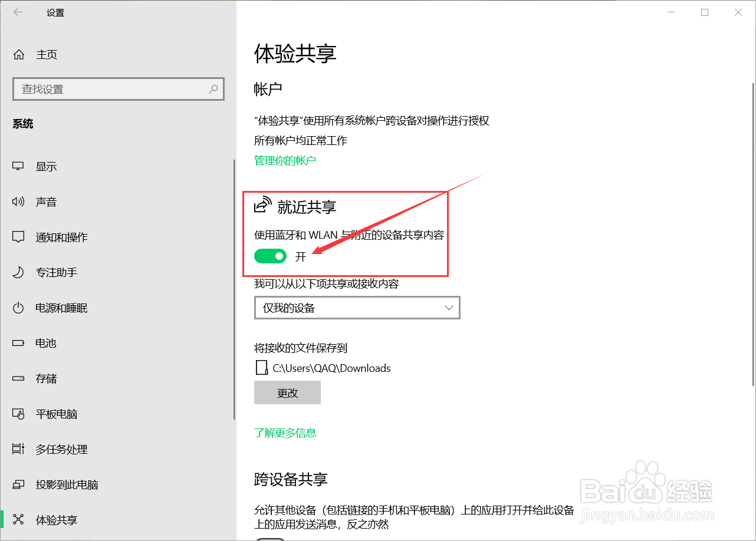Click the 电源和睡眠 power icon
The image size is (756, 541).
coord(18,308)
